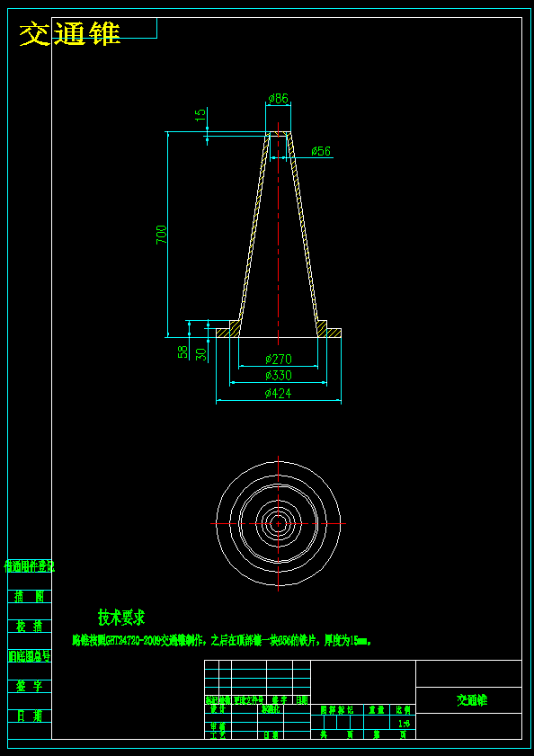Select the 图样标记 header cell
This screenshot has width=534, height=756.
pos(338,710)
